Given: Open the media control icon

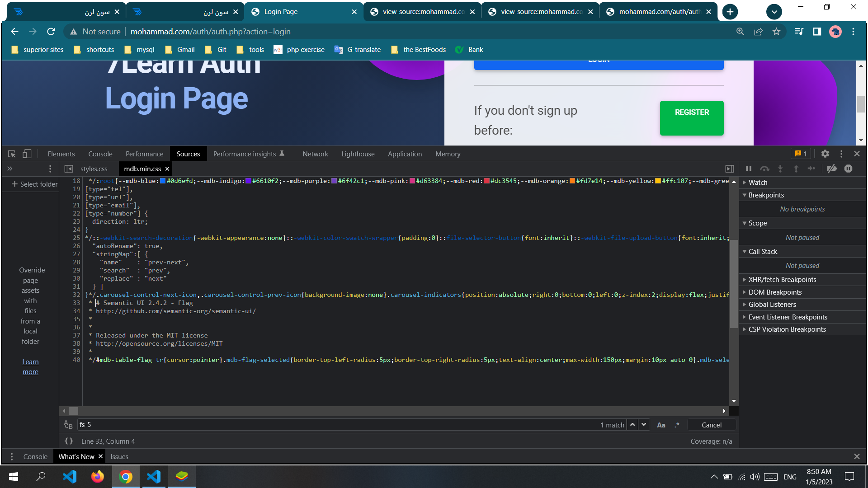Looking at the screenshot, I should tap(799, 32).
